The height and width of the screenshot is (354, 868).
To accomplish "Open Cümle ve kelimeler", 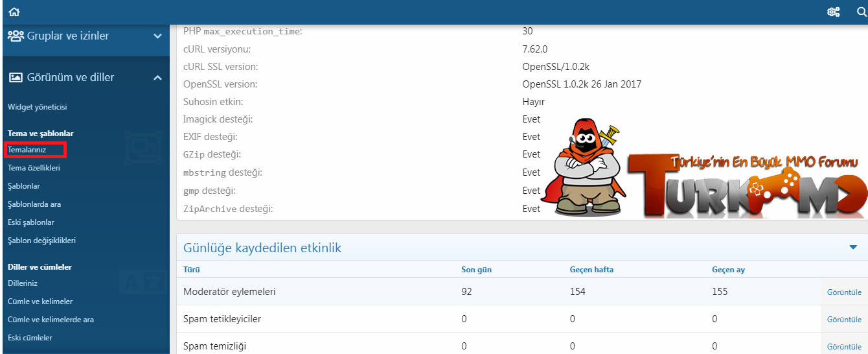I will [x=40, y=301].
